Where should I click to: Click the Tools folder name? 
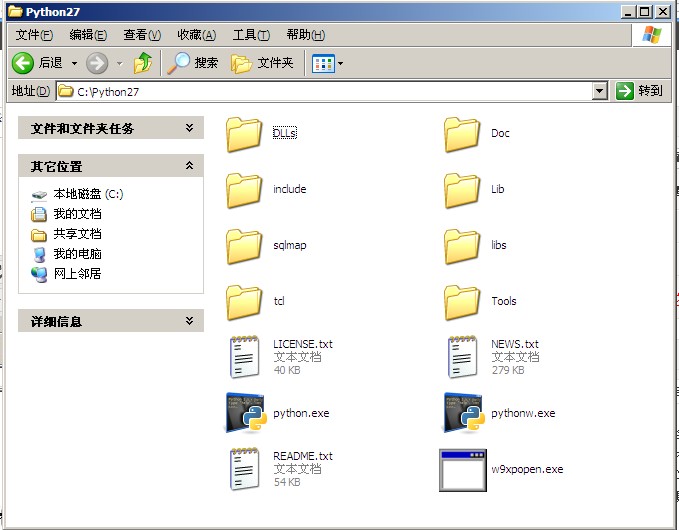pyautogui.click(x=504, y=301)
